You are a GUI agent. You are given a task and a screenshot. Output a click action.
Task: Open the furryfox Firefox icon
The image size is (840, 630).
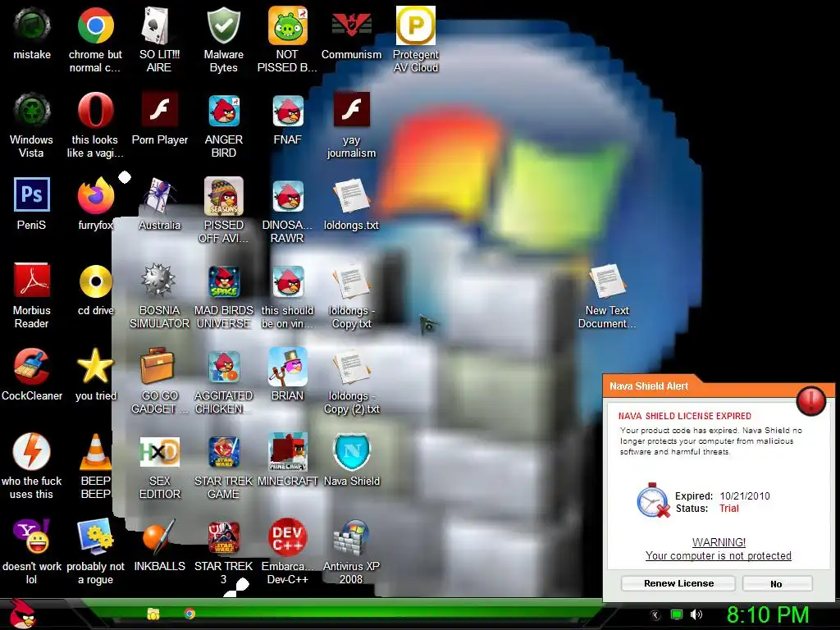(95, 196)
